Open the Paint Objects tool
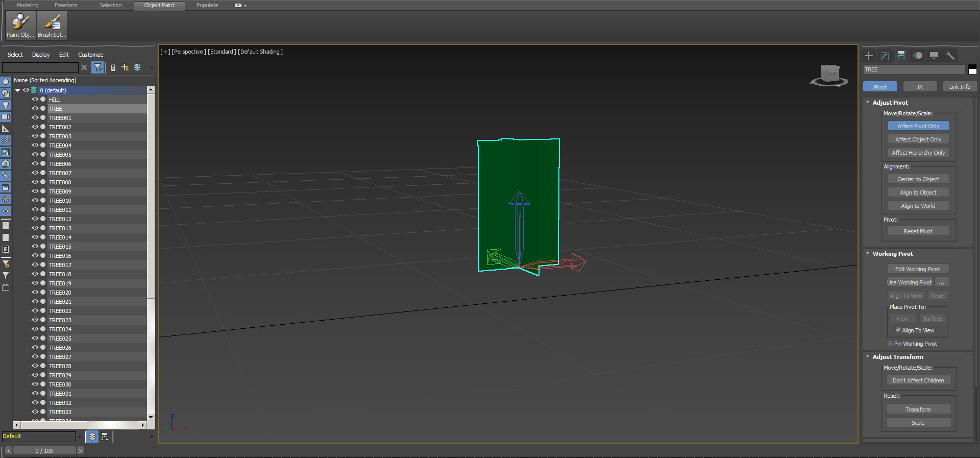980x458 pixels. tap(20, 25)
